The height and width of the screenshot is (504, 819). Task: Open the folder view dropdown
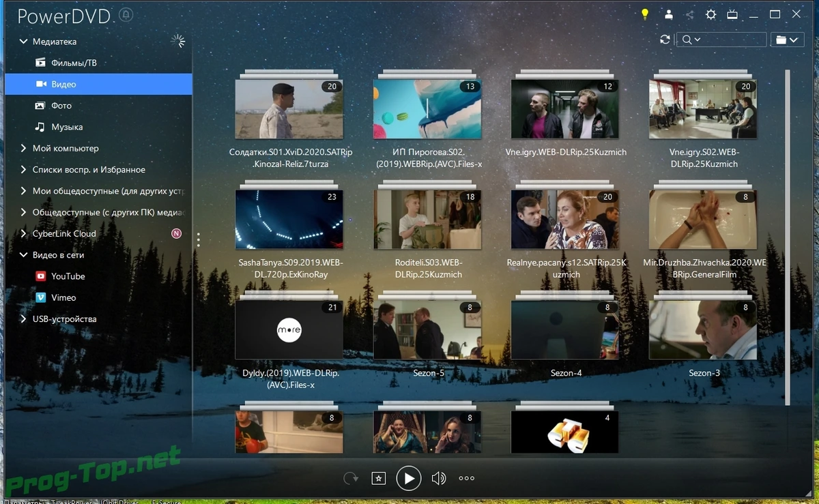click(787, 40)
